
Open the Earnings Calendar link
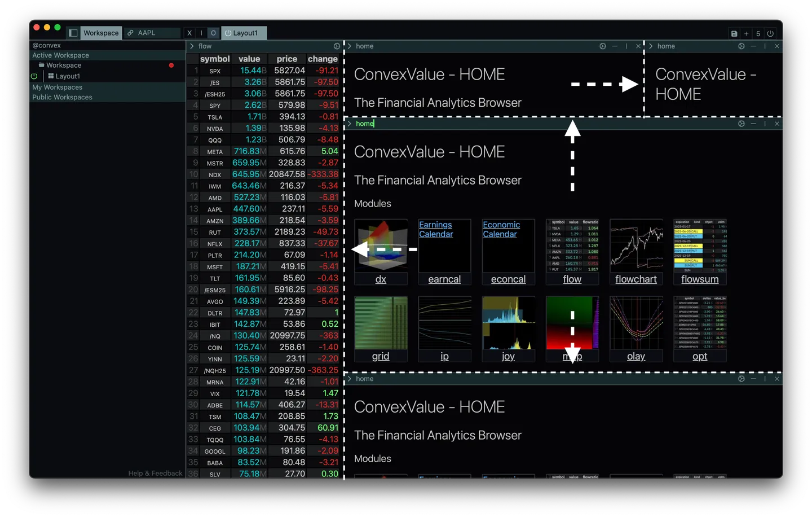tap(436, 230)
